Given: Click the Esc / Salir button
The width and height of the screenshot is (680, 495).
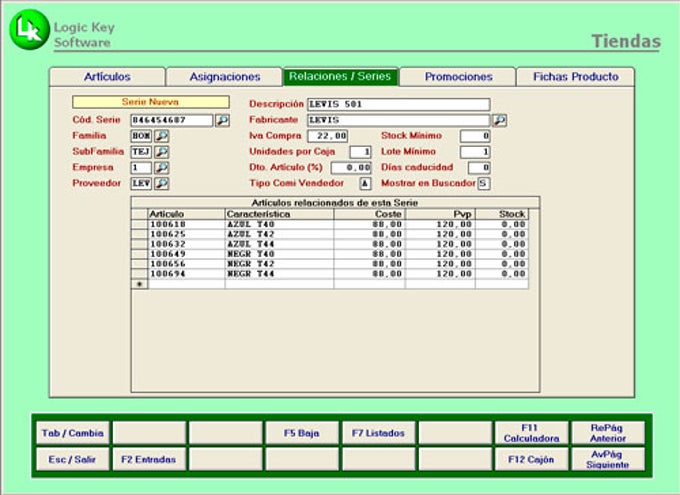Looking at the screenshot, I should [x=72, y=459].
